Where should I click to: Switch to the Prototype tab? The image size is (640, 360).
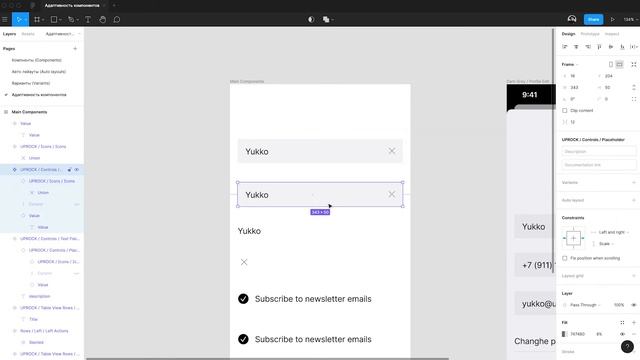pyautogui.click(x=590, y=34)
